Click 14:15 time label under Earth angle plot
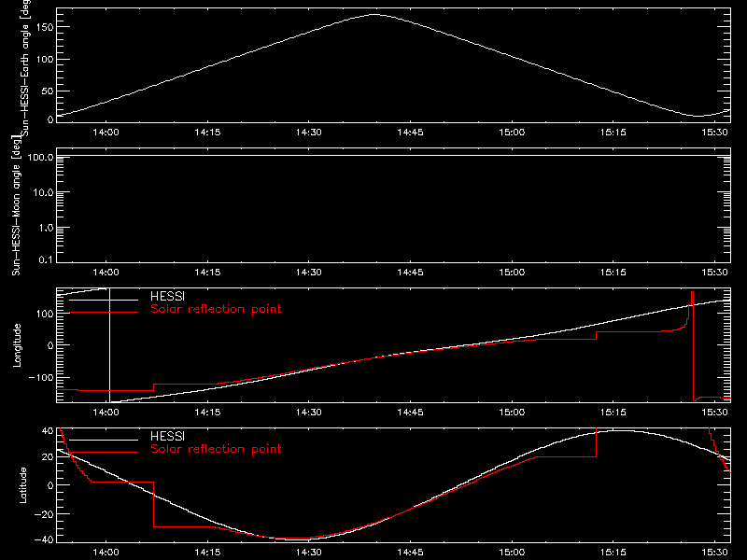The width and height of the screenshot is (747, 560). [x=207, y=132]
